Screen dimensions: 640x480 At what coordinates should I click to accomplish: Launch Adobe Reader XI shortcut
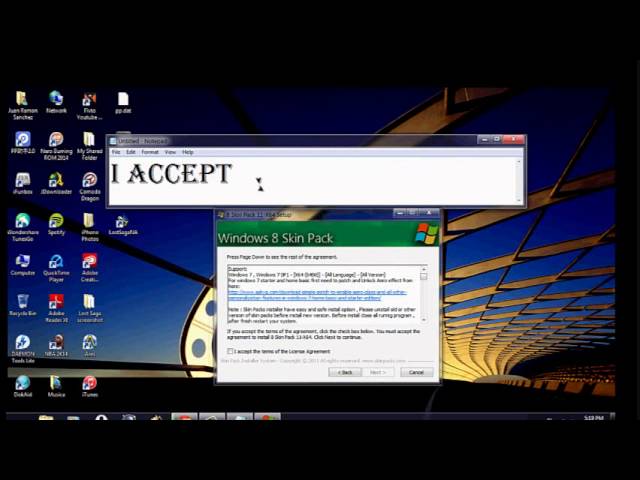[56, 308]
